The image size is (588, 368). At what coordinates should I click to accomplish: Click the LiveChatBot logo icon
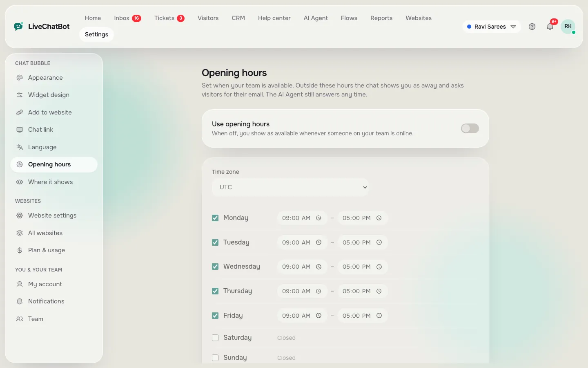[18, 27]
